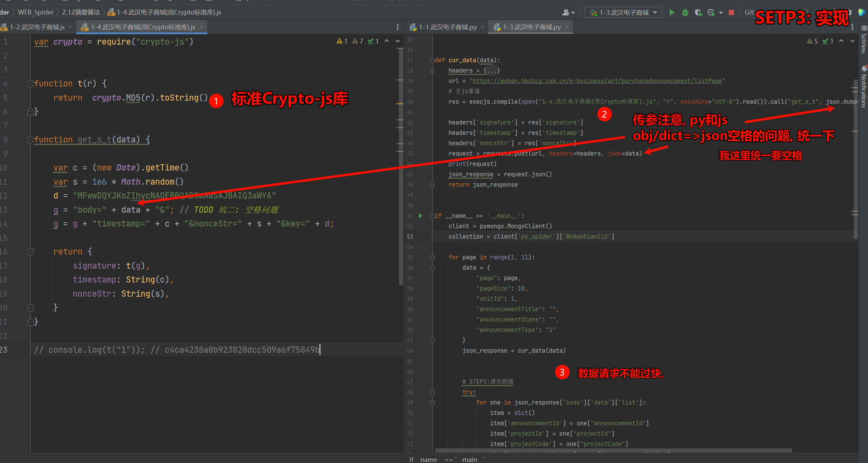Collapse the cur_data def fold marker
This screenshot has height=463, width=868.
(432, 61)
